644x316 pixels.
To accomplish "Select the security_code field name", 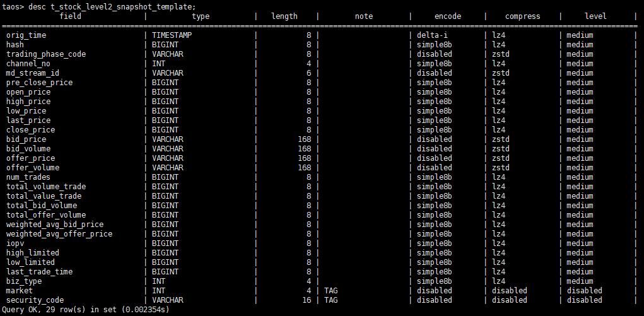I will [35, 300].
